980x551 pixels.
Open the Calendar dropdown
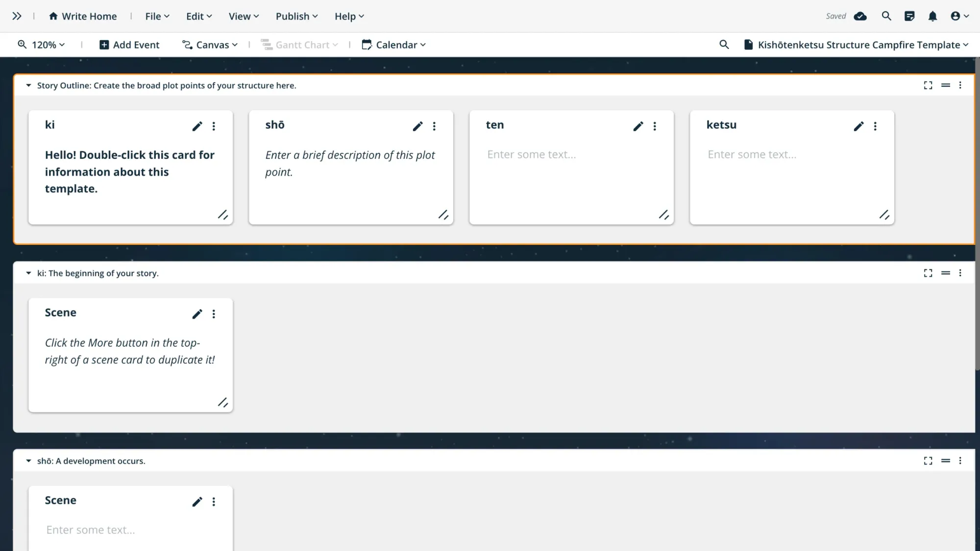click(x=394, y=45)
